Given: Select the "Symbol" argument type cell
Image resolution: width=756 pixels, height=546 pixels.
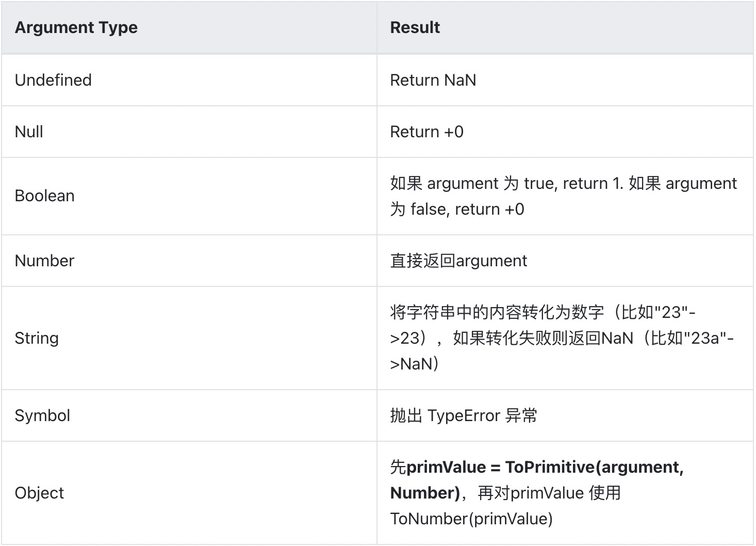Looking at the screenshot, I should [x=42, y=416].
